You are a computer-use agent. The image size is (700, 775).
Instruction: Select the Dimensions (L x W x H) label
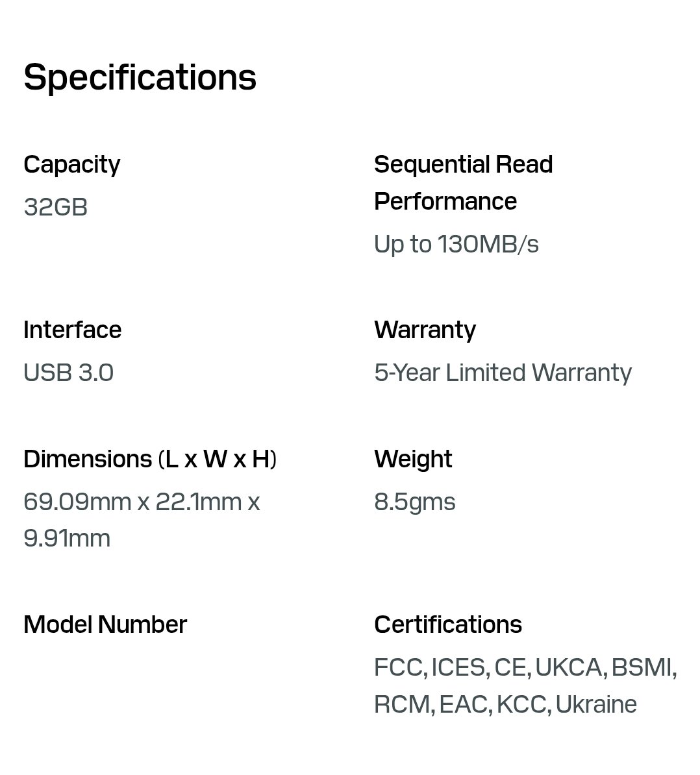[x=150, y=459]
